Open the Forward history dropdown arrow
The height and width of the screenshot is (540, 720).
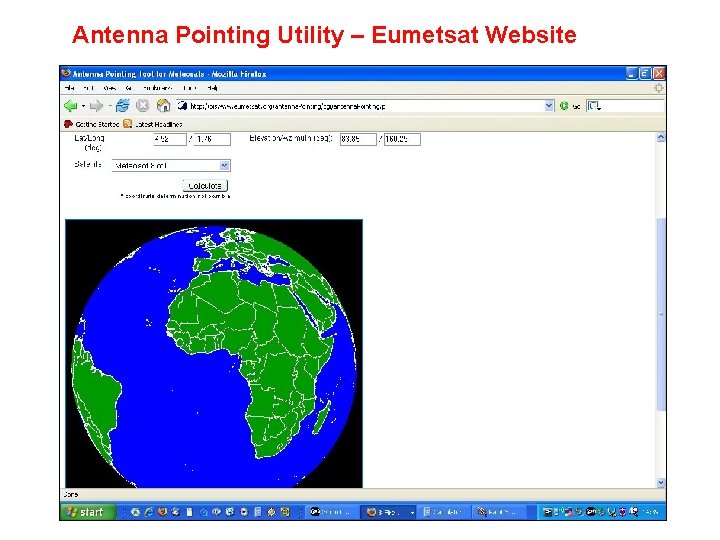pyautogui.click(x=109, y=106)
